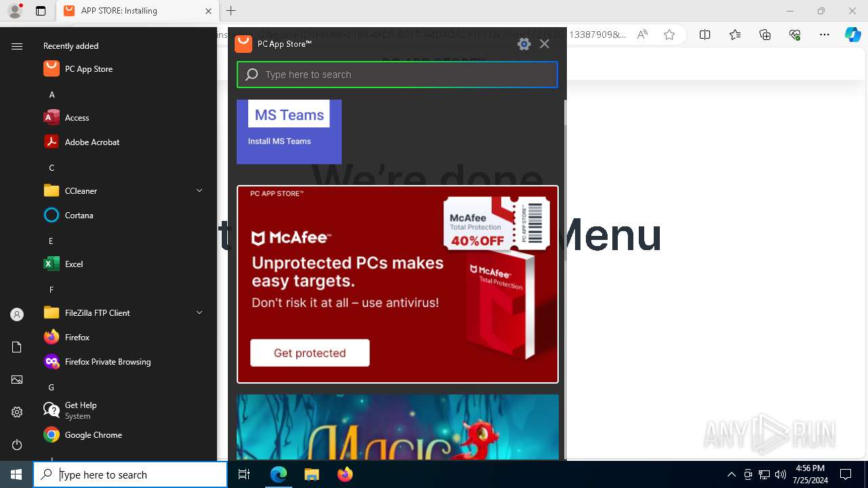This screenshot has width=868, height=488.
Task: Launch PC App Store from Recently added
Action: tap(122, 68)
